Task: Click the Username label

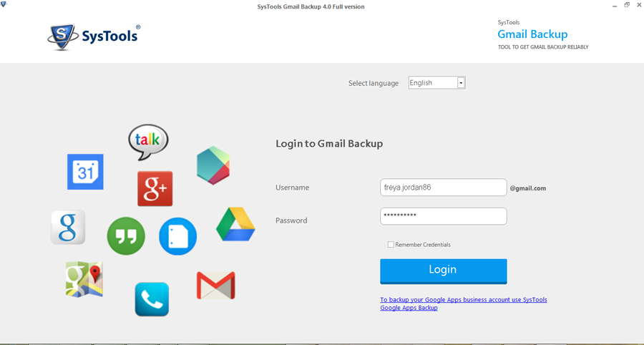Action: coord(293,188)
